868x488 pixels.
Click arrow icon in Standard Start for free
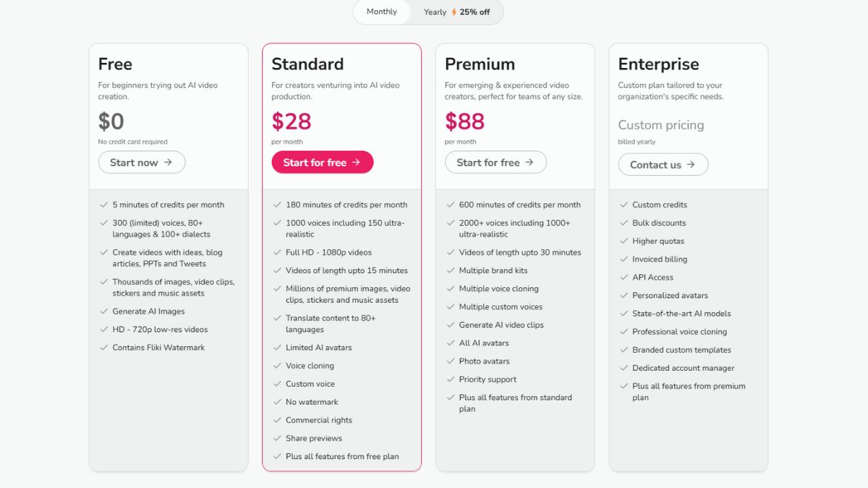point(356,163)
